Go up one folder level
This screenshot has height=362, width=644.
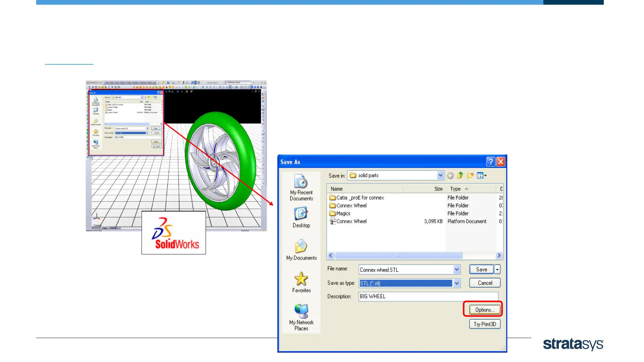tap(460, 175)
